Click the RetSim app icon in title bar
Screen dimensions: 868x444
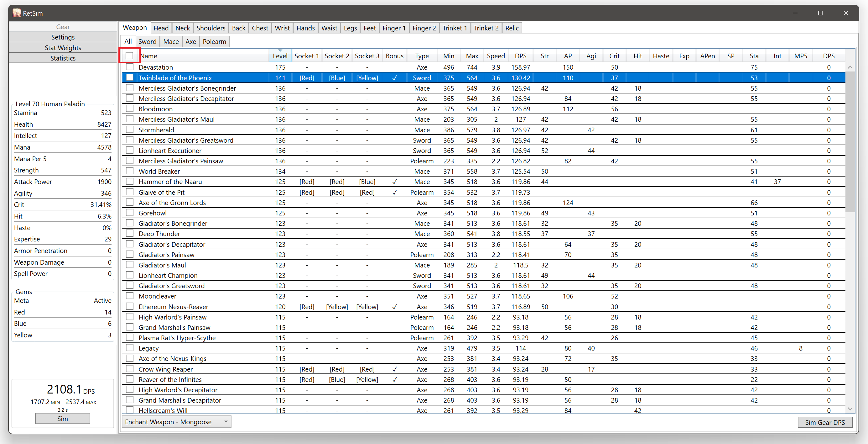17,13
